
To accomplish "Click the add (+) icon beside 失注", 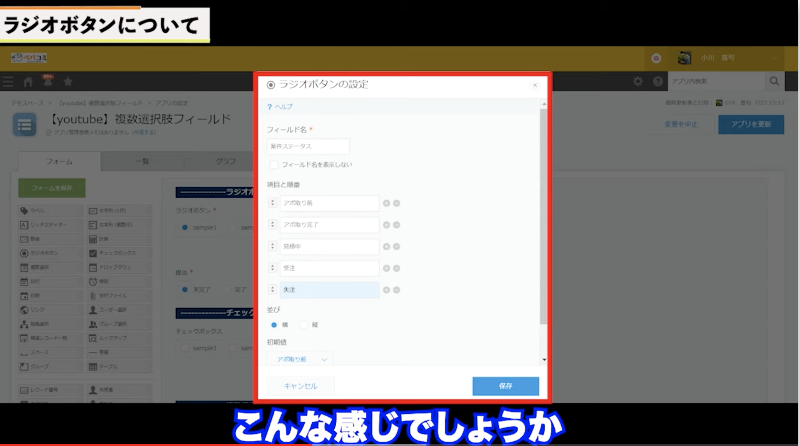I will [386, 289].
